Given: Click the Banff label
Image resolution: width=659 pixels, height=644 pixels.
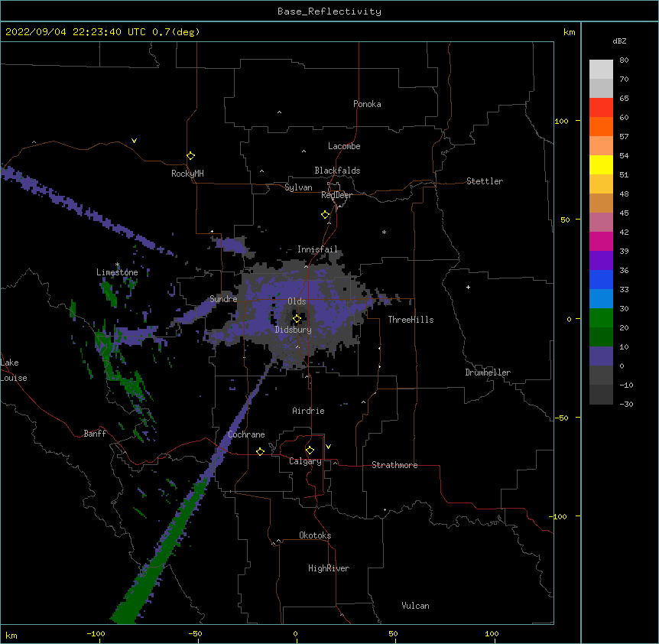Looking at the screenshot, I should coord(95,434).
